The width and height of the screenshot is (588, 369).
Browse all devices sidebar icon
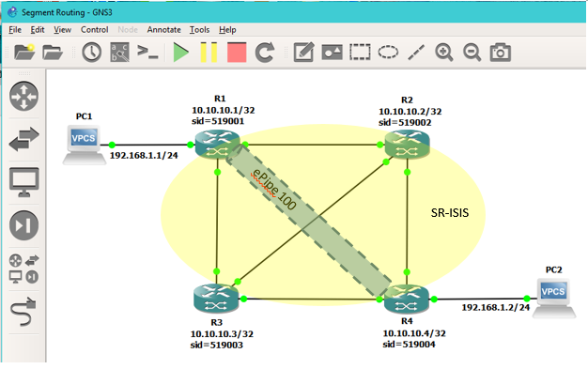point(24,269)
